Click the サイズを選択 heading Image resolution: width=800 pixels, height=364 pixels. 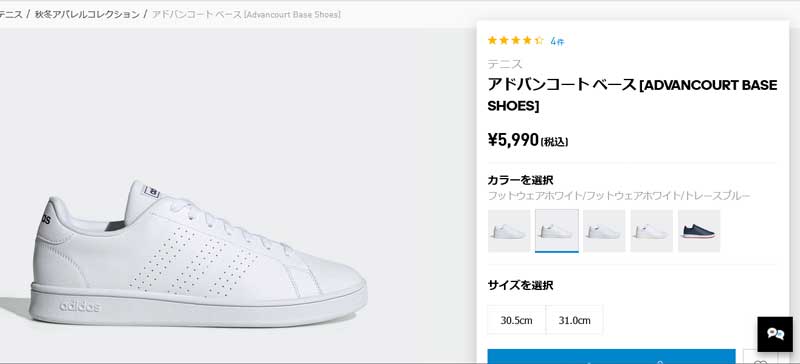coord(520,285)
